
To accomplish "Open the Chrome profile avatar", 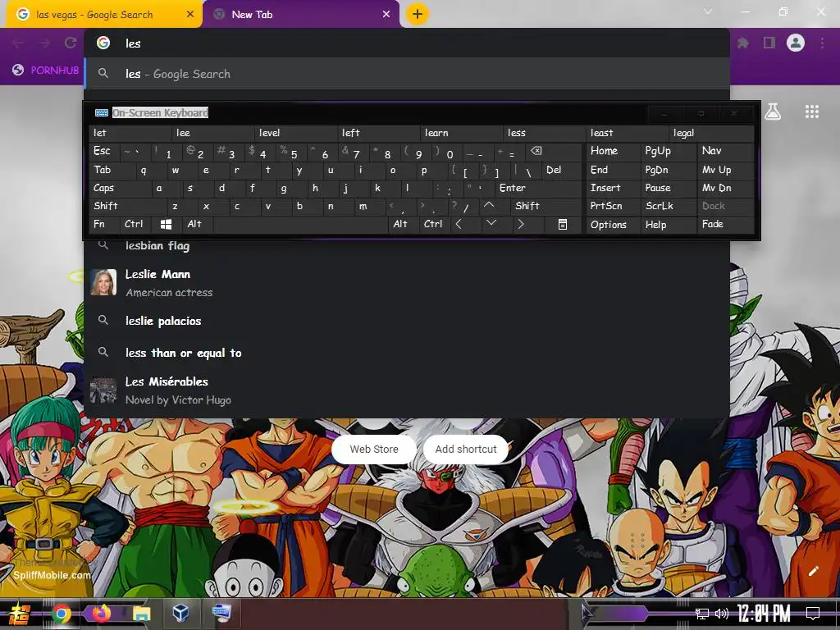I will (796, 43).
